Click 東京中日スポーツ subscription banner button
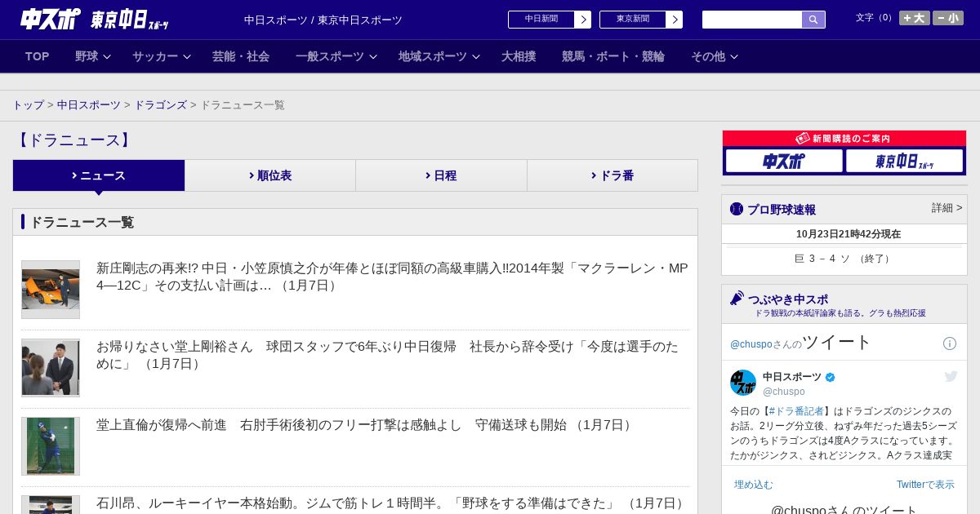The width and height of the screenshot is (980, 514). 905,161
